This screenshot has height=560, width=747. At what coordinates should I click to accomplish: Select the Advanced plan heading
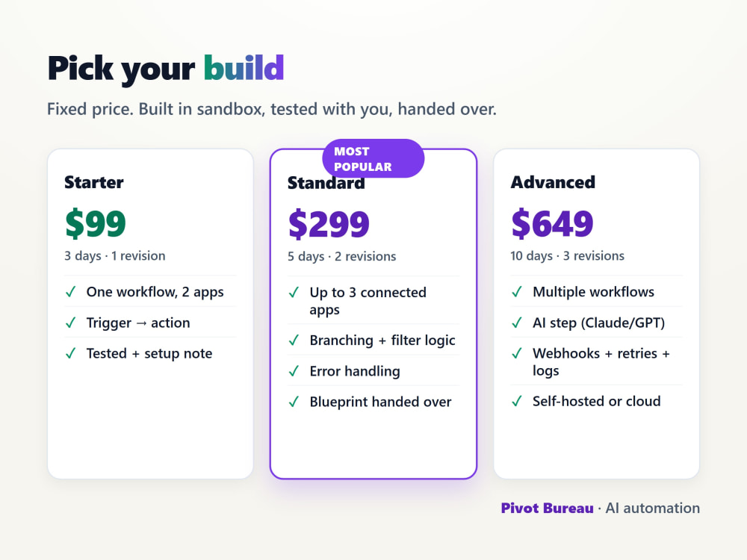[x=553, y=182]
